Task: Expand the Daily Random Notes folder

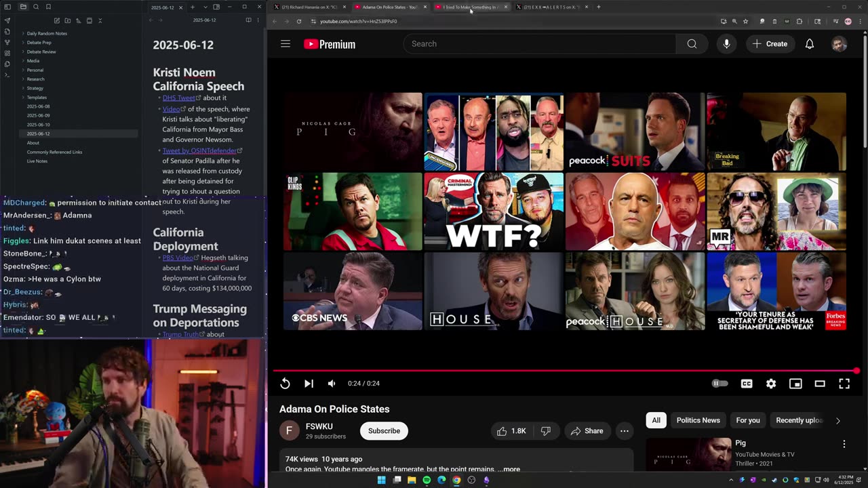Action: tap(47, 33)
